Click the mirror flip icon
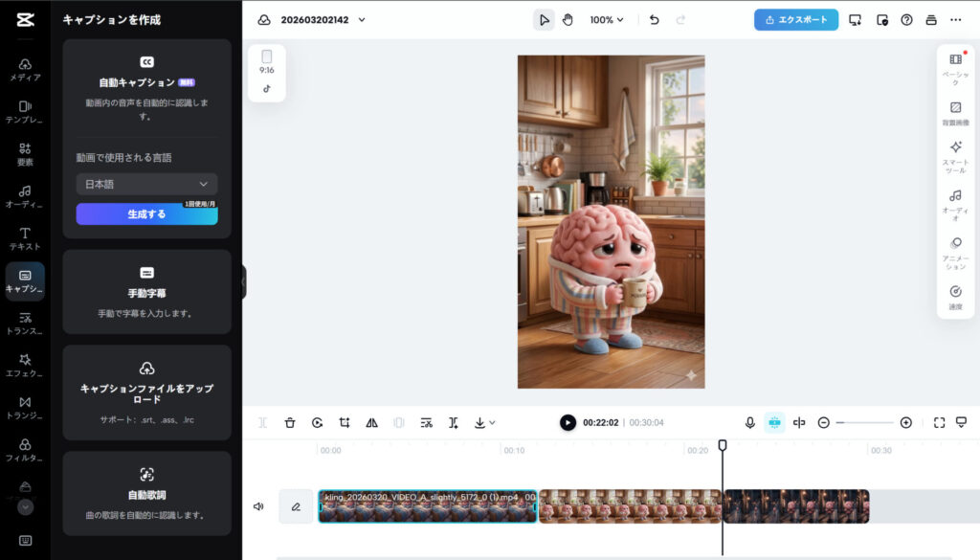 tap(372, 422)
